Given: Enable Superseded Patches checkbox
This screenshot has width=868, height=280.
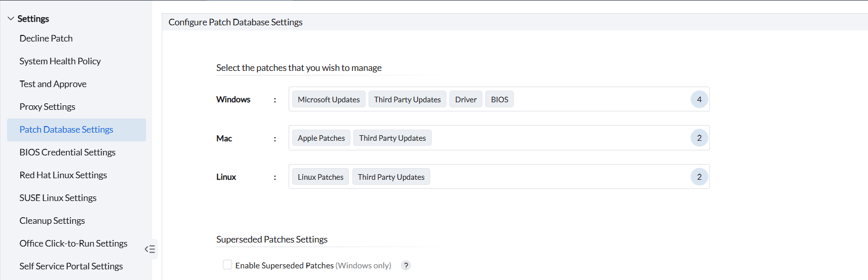Looking at the screenshot, I should click(227, 265).
